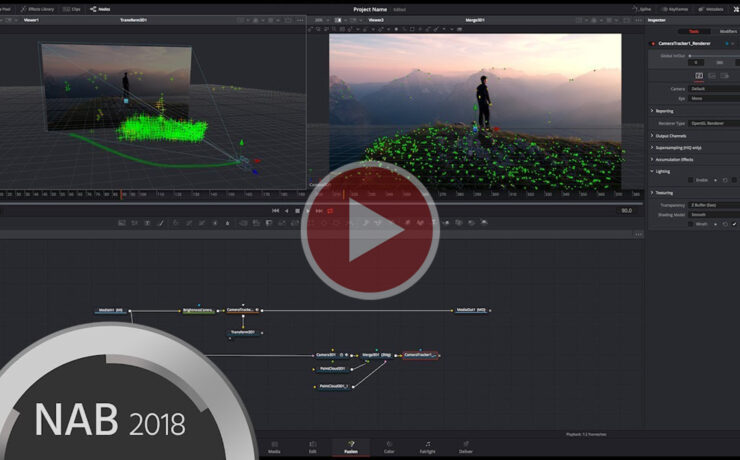The height and width of the screenshot is (460, 740).
Task: Switch to the inspector Modifiers tab
Action: (x=728, y=32)
